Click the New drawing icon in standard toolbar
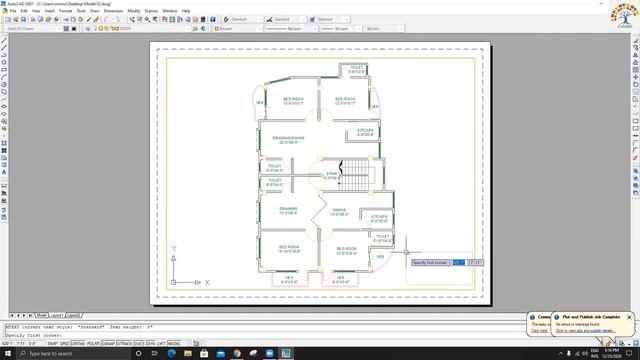640x360 pixels. tap(8, 20)
